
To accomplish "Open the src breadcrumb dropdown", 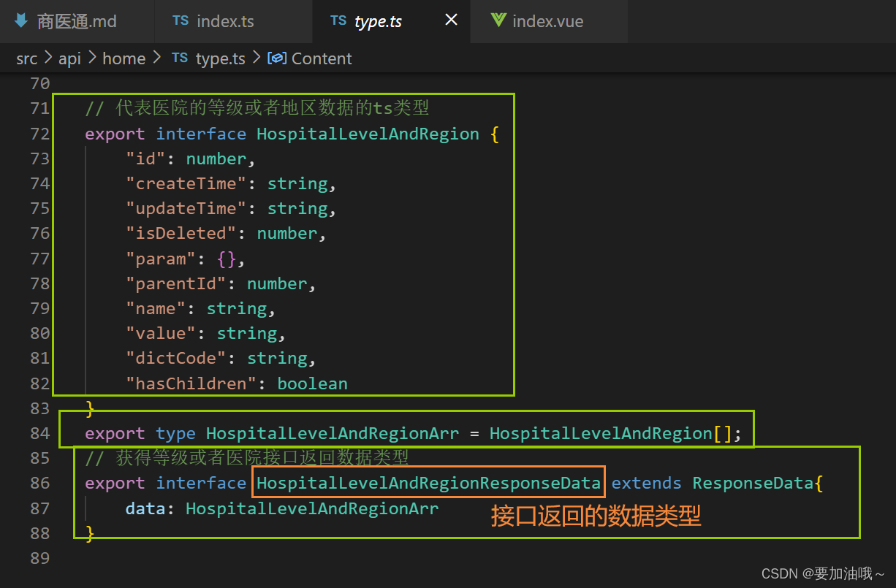I will click(x=26, y=58).
